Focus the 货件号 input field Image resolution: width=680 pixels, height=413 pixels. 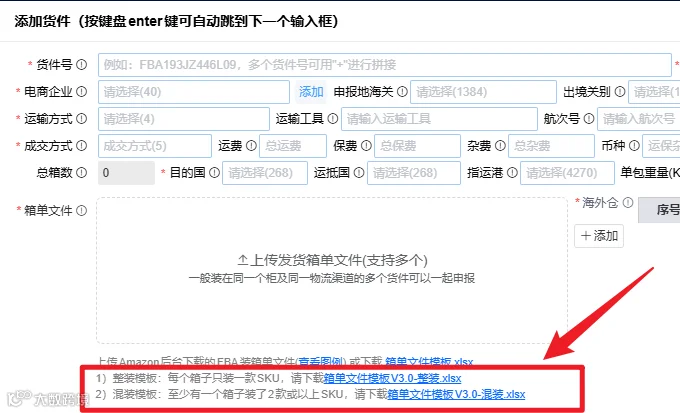(x=385, y=65)
